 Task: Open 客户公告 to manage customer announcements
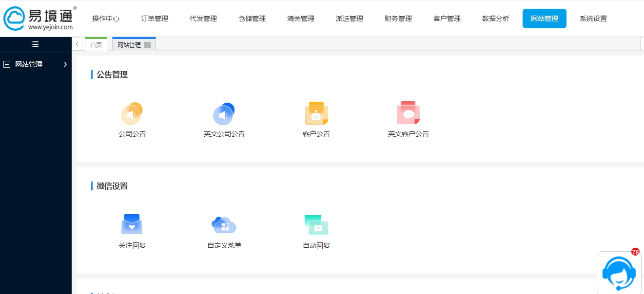[316, 112]
